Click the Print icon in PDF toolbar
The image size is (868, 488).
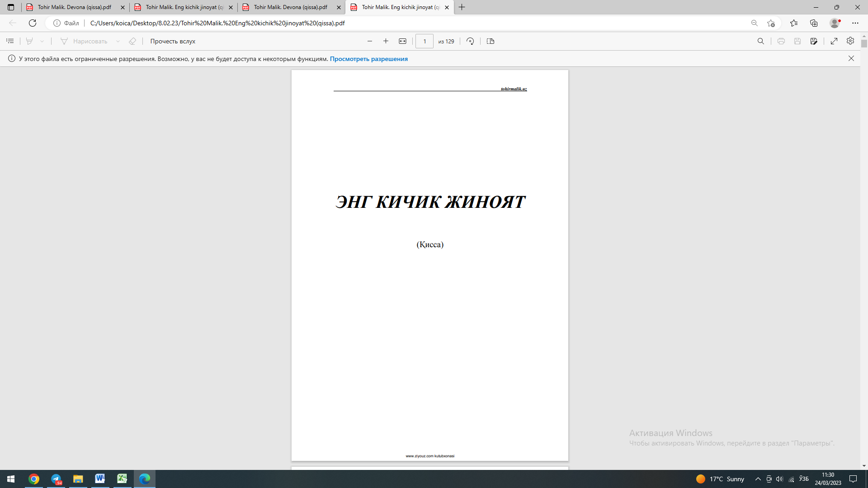click(781, 41)
